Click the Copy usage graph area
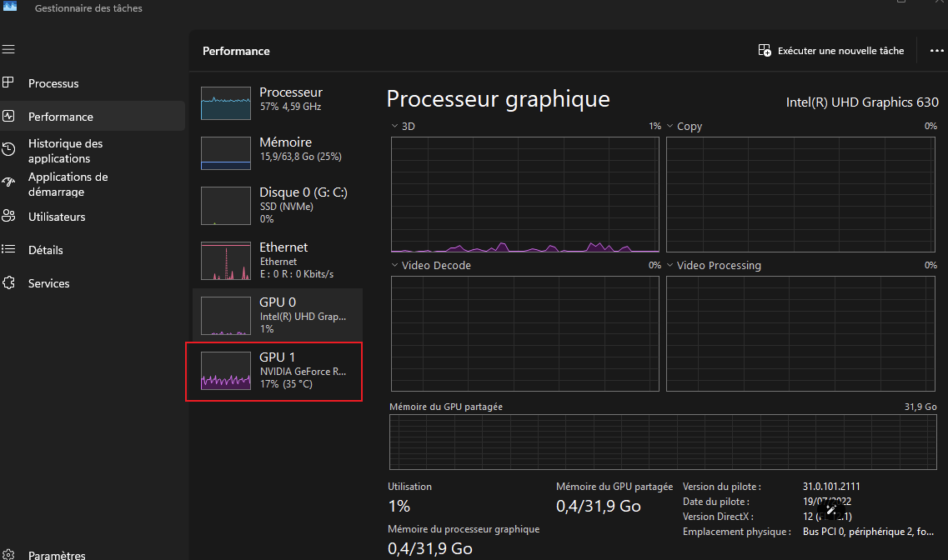Screen dimensions: 948x560 click(800, 194)
